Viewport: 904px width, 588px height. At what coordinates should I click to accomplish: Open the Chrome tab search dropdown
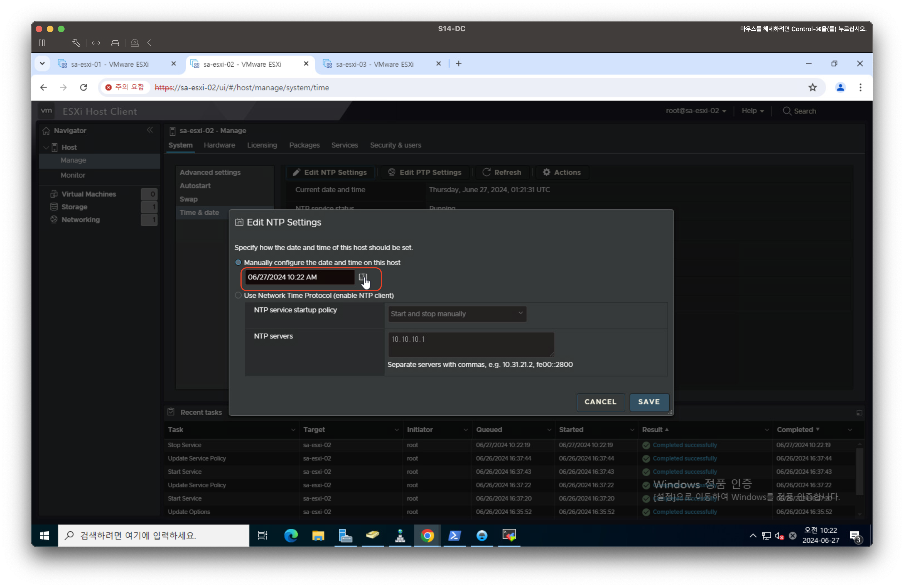(x=42, y=63)
